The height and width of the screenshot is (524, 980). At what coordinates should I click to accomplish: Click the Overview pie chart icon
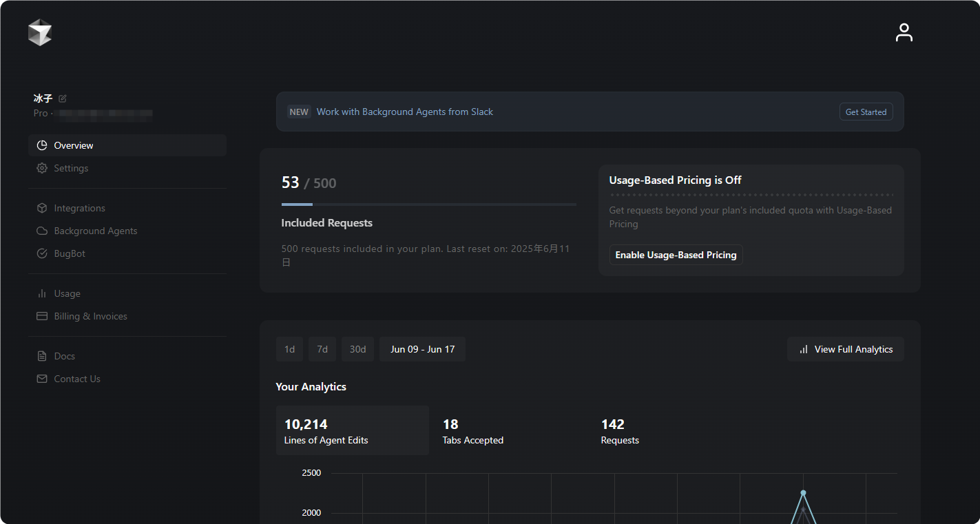coord(42,145)
